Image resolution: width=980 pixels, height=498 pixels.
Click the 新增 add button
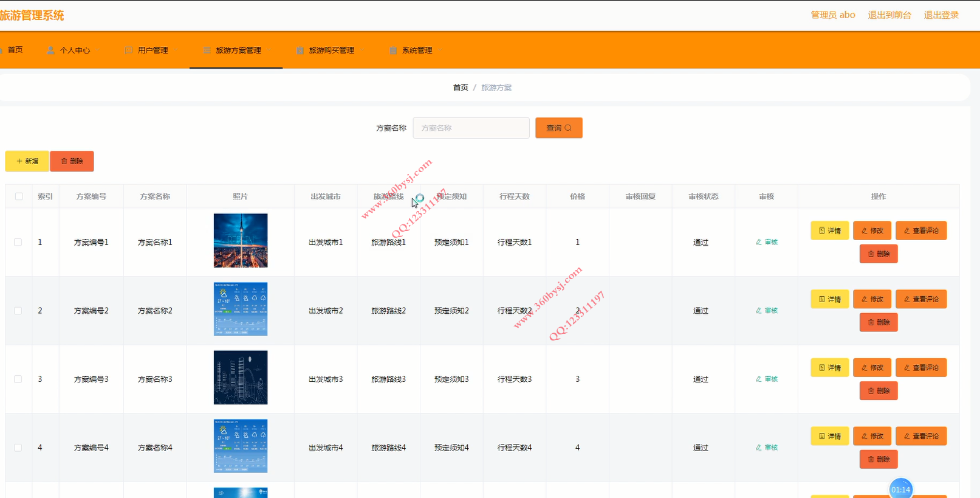(x=27, y=161)
